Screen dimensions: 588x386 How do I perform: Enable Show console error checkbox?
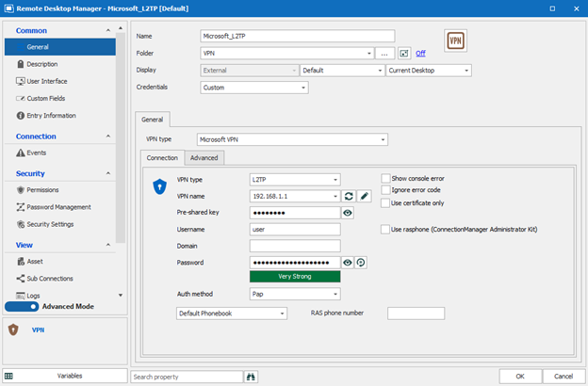click(x=385, y=178)
